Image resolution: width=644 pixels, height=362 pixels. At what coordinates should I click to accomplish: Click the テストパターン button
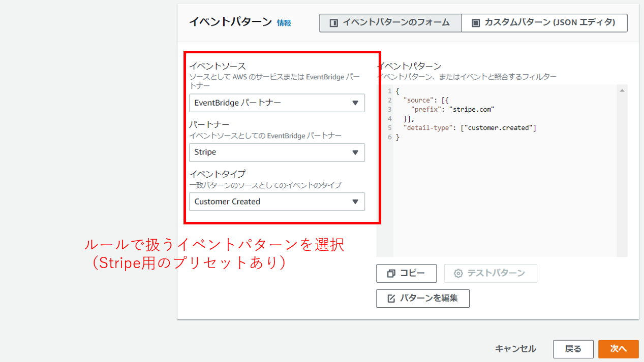[490, 273]
